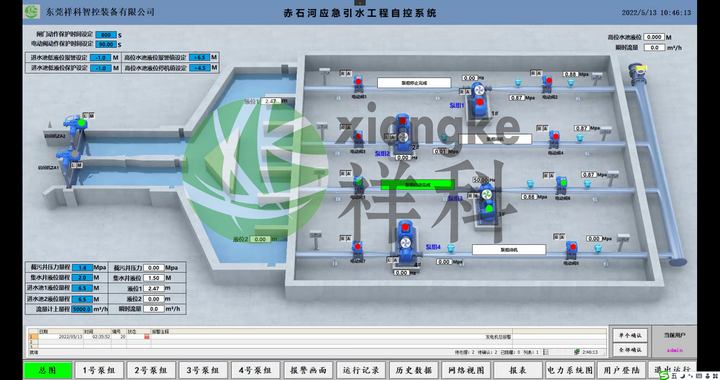The width and height of the screenshot is (720, 380).
Task: Click the 单个确认 acknowledge button
Action: pos(630,335)
